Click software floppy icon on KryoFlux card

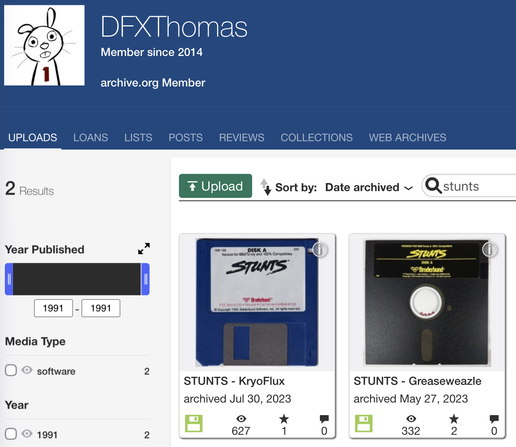coord(194,423)
